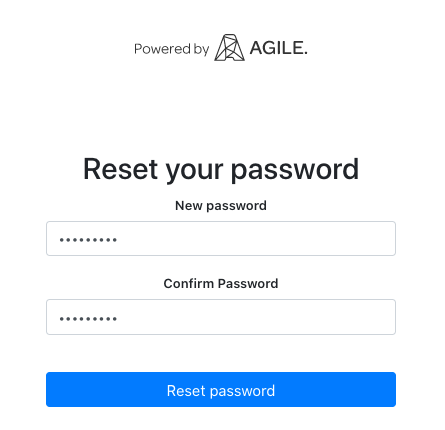Click the word "password" in the main heading
This screenshot has height=430, width=445.
point(295,170)
